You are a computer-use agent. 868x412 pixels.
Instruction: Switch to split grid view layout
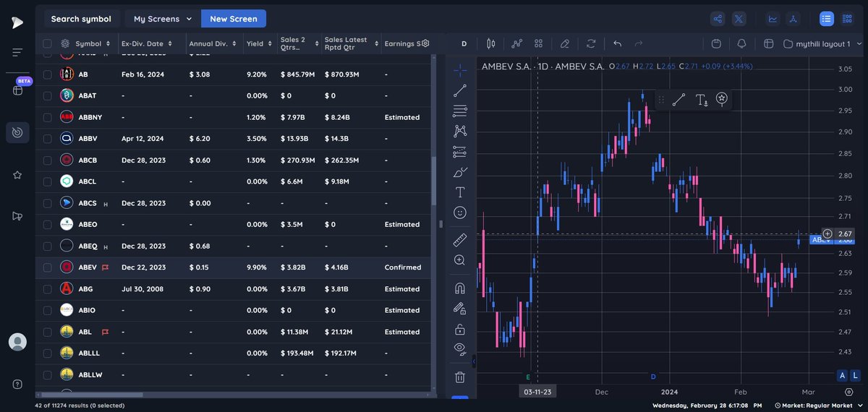(848, 19)
